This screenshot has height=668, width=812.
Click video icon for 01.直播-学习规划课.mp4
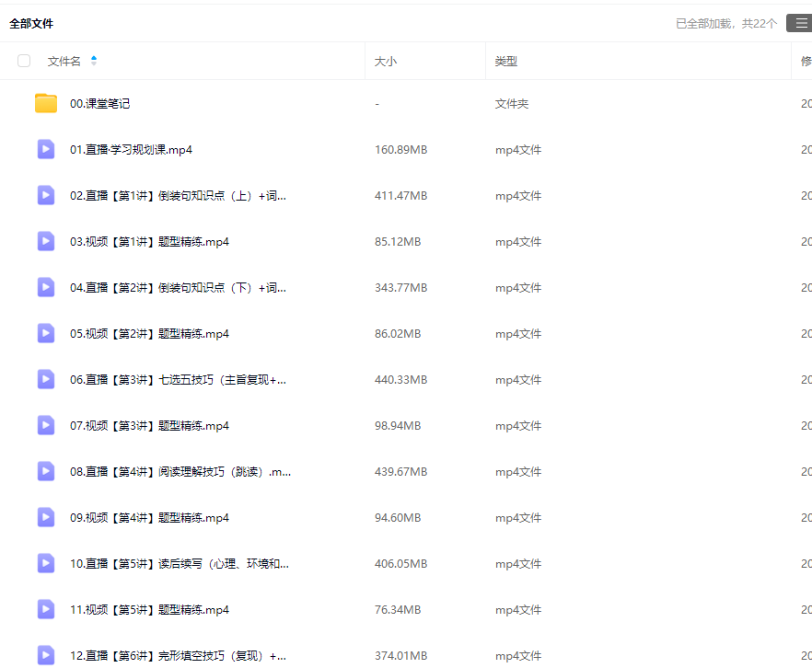(46, 149)
